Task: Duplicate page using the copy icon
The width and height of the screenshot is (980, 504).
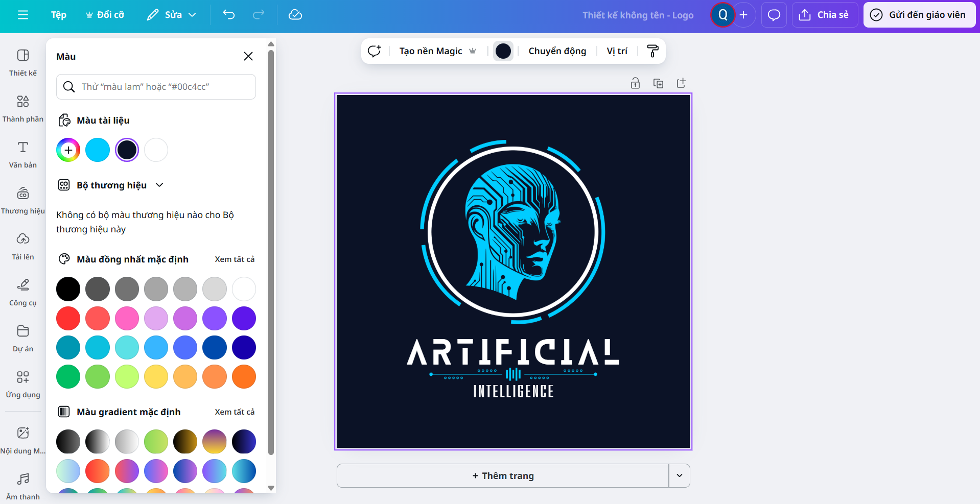Action: [x=658, y=83]
